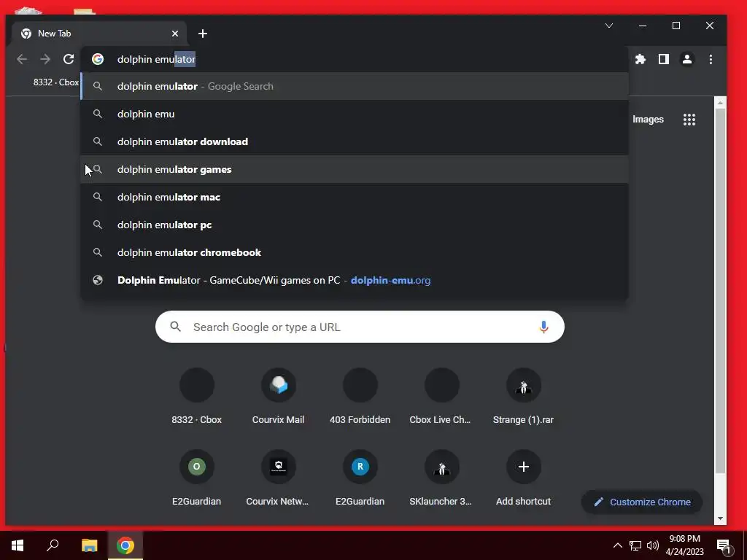Open the Cbox Live Ch... shortcut tile
The image size is (747, 560).
pos(441,396)
